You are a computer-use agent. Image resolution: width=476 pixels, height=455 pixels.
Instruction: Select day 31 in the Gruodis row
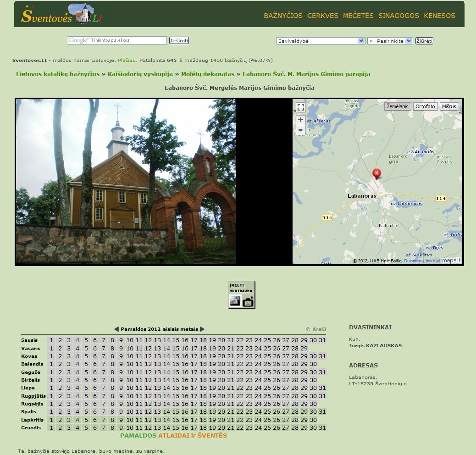(322, 427)
